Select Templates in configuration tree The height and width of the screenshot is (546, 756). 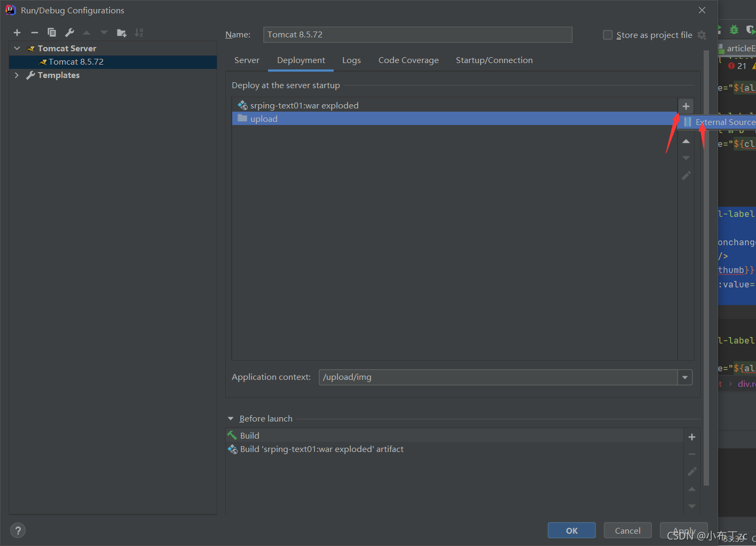click(x=113, y=75)
